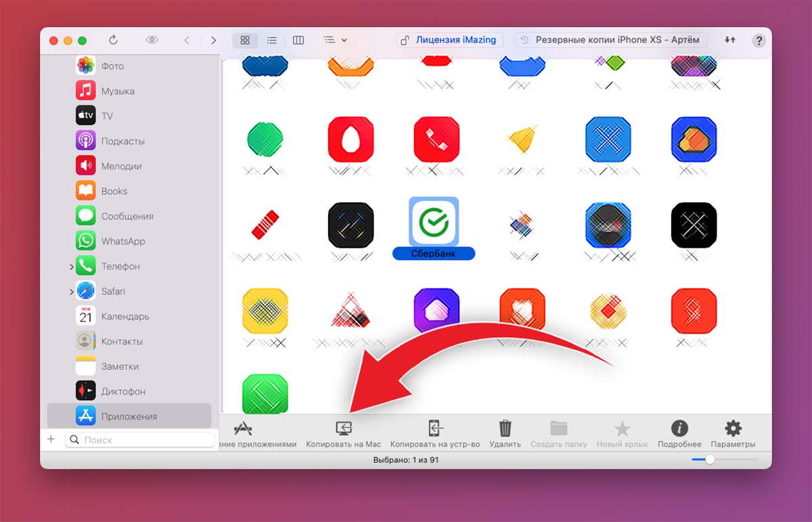
Task: Expand the Телефон tree item
Action: point(71,267)
